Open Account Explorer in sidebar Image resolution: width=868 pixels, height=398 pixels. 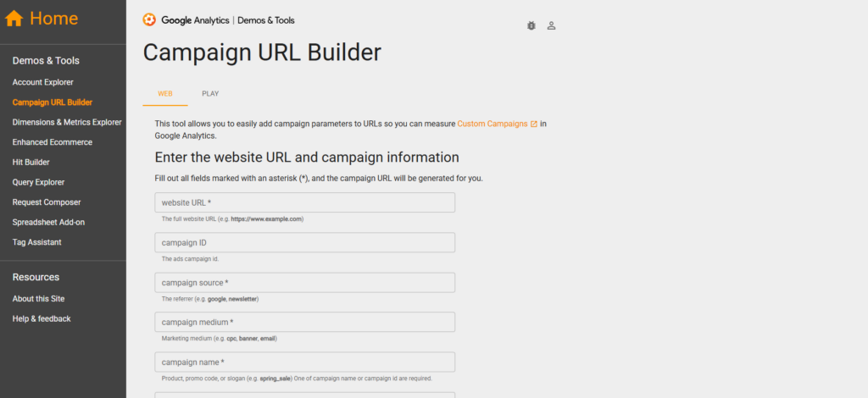pos(42,82)
